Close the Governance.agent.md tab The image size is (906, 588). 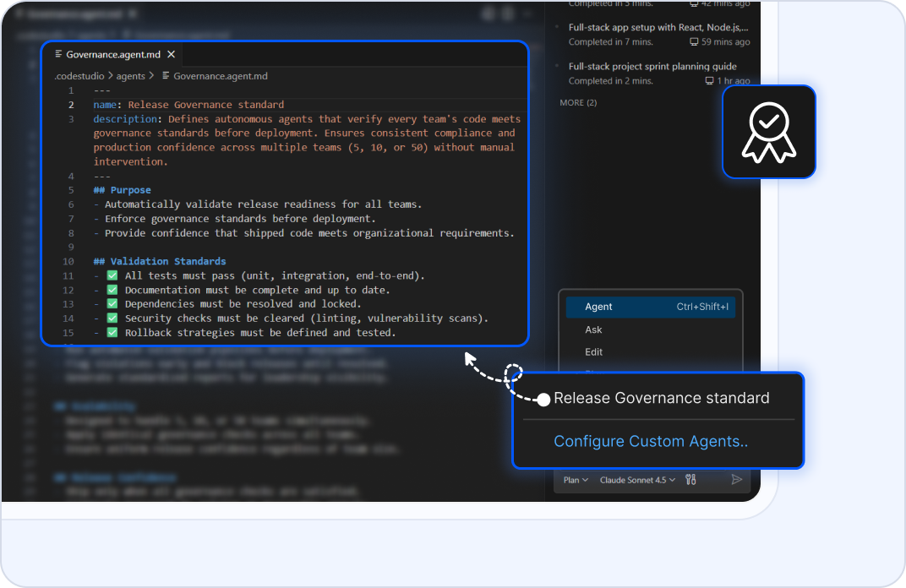[171, 52]
